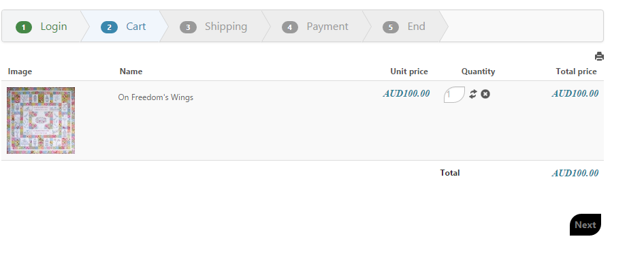Focus the quantity input field

[454, 95]
